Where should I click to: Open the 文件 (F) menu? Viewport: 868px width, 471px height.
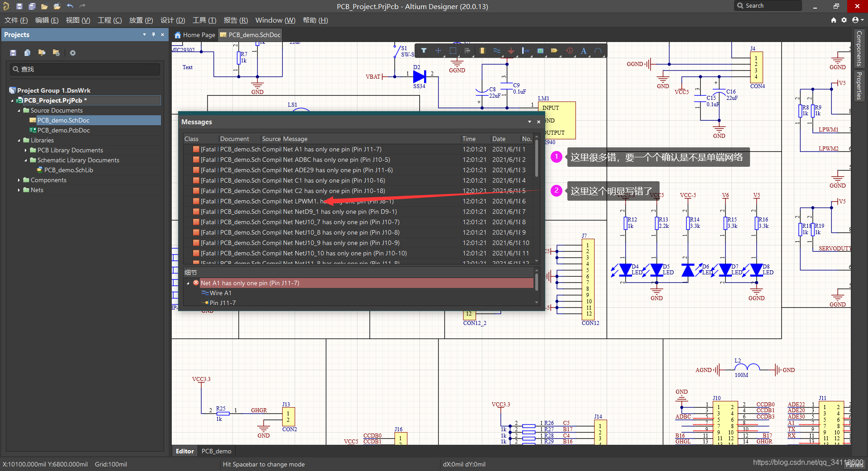tap(16, 20)
